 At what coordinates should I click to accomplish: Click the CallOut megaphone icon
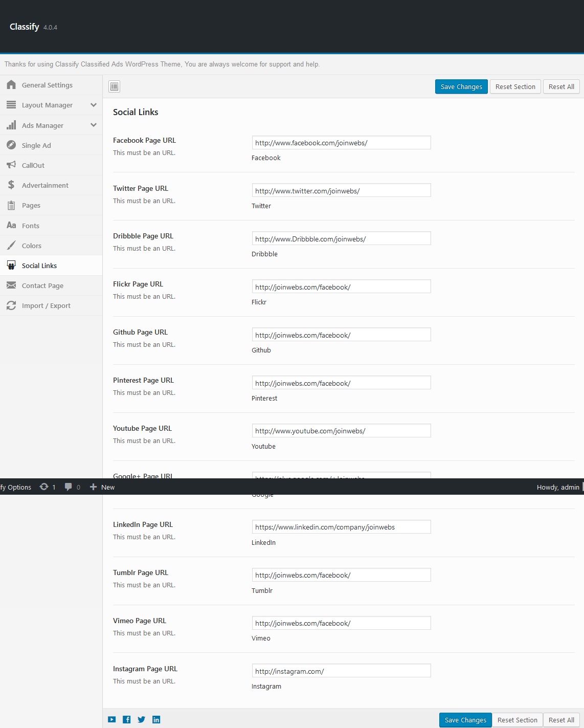click(x=11, y=165)
